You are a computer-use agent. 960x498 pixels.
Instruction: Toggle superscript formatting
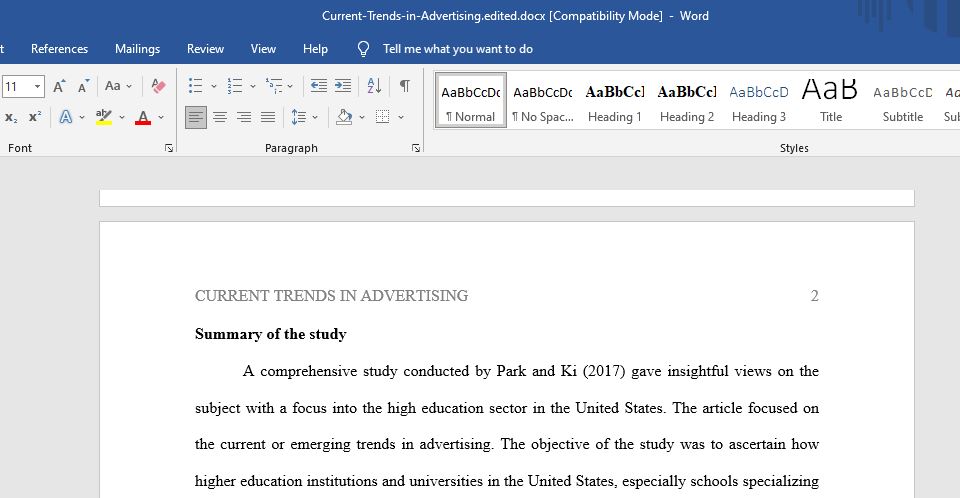[35, 117]
